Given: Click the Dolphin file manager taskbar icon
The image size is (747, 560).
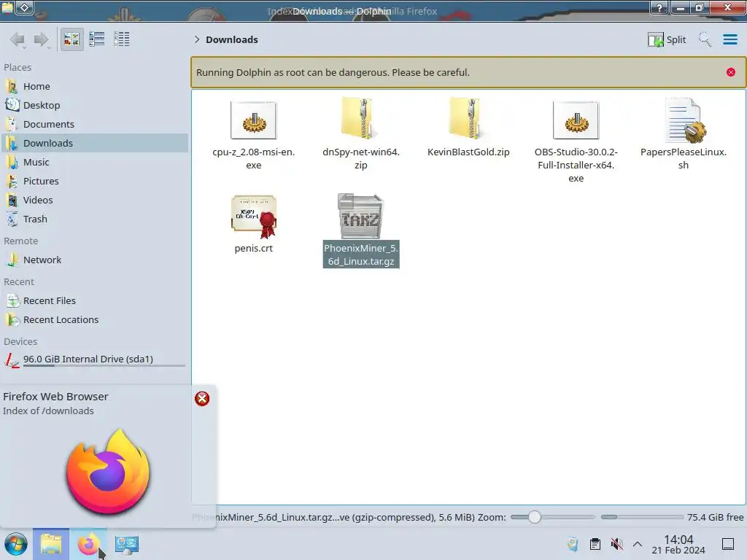Looking at the screenshot, I should [51, 544].
